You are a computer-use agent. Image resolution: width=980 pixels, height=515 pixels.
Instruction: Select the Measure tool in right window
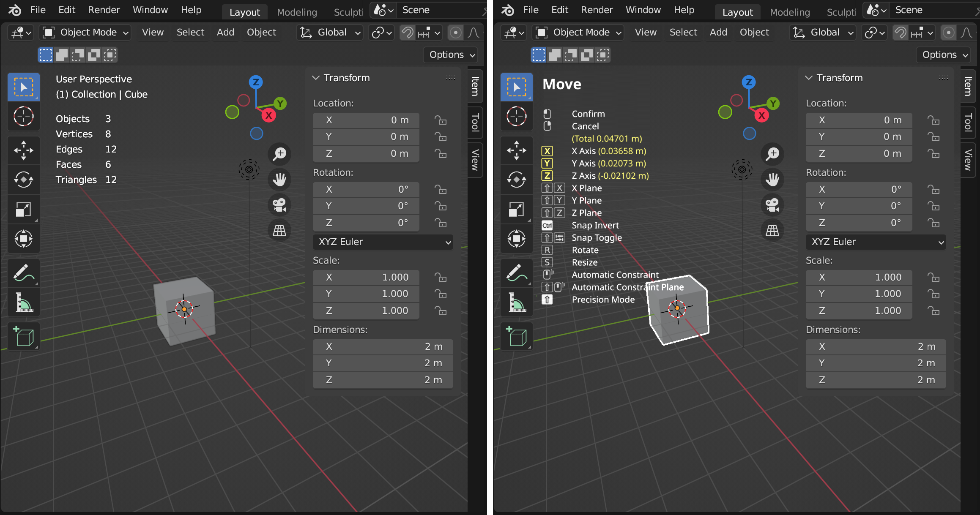tap(517, 302)
